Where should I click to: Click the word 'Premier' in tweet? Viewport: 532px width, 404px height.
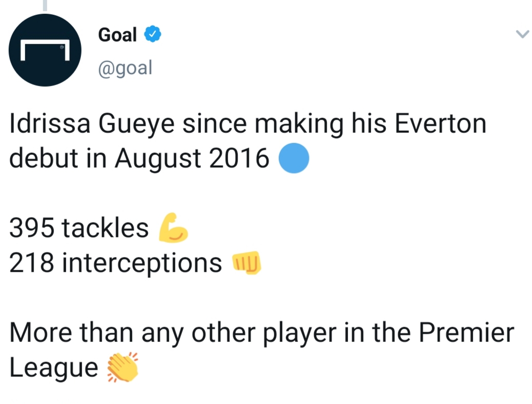click(x=466, y=333)
